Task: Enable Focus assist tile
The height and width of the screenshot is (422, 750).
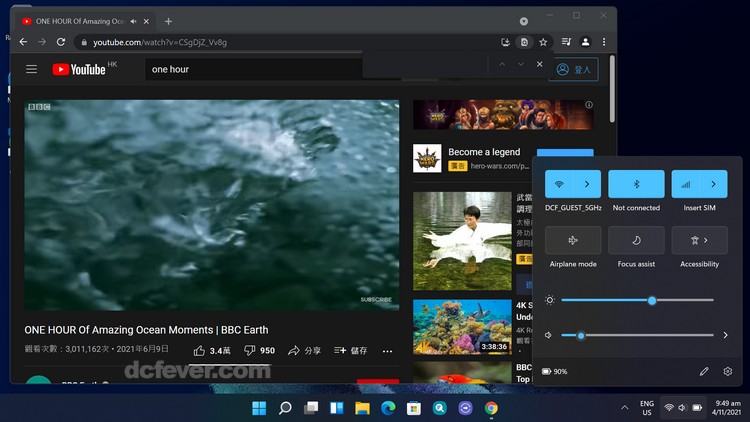Action: click(636, 240)
